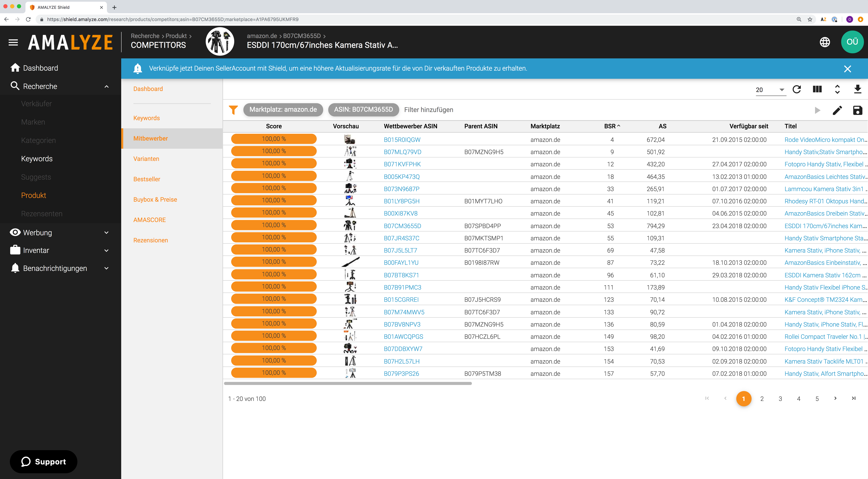Open the Rode VideoMicro kompakt title link

(825, 140)
